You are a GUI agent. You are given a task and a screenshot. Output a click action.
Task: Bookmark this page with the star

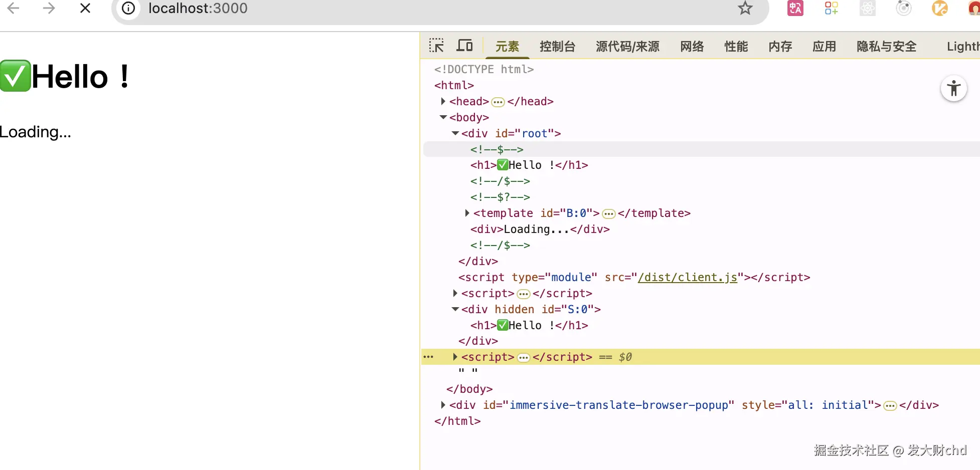click(745, 8)
